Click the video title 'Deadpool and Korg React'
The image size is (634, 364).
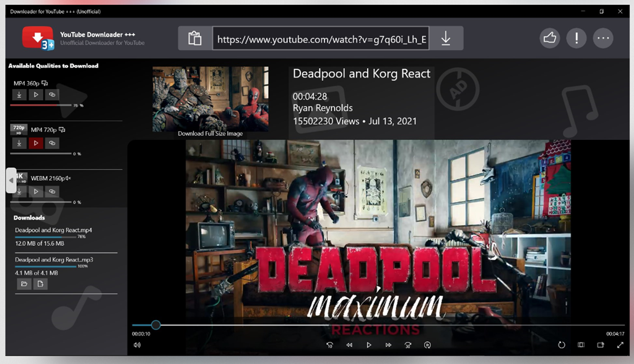coord(362,74)
